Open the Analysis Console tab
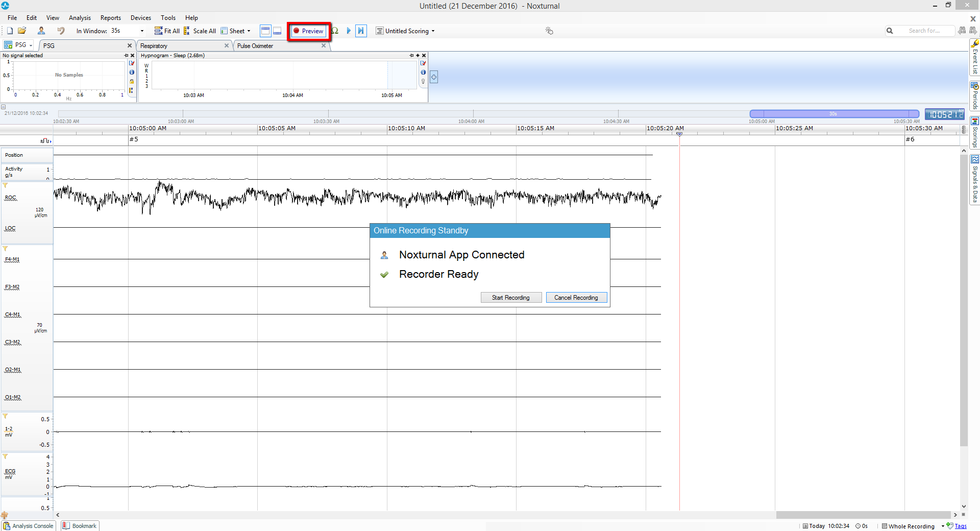 point(29,526)
